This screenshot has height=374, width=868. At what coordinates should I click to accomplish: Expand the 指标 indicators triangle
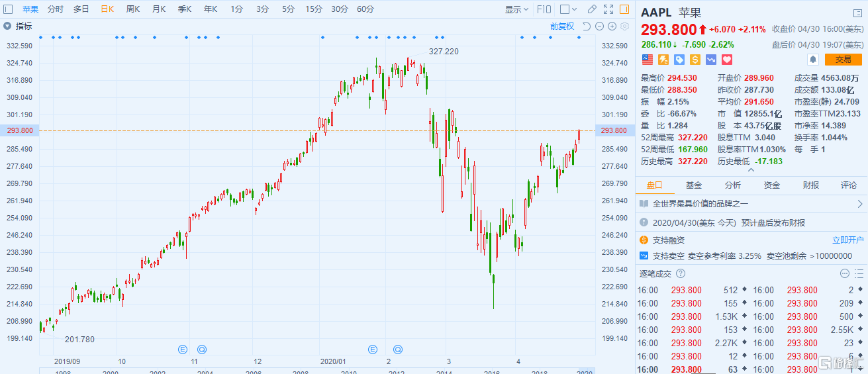(x=7, y=26)
